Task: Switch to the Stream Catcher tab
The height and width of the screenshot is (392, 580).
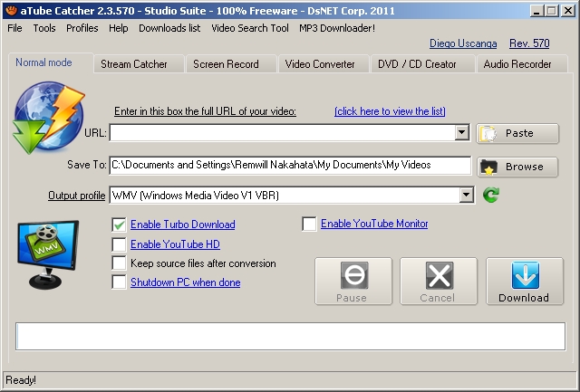Action: (139, 64)
